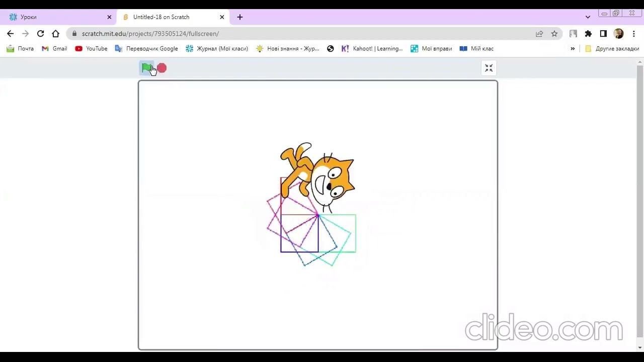644x362 pixels.
Task: Open a new browser tab
Action: point(240,17)
